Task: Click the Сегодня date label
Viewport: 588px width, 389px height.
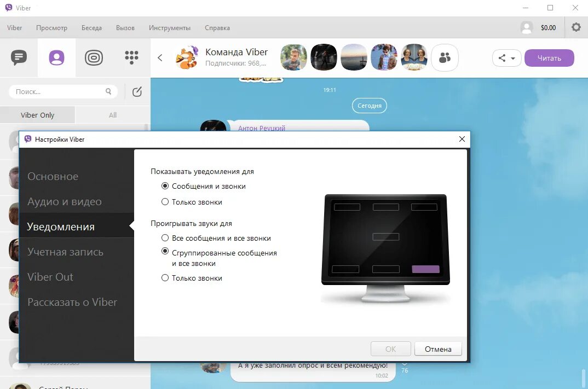Action: point(370,106)
